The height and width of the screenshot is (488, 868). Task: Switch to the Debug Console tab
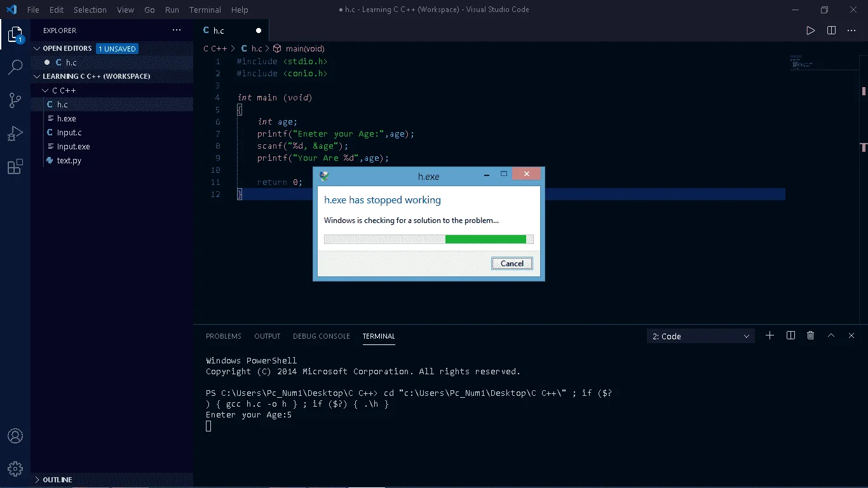click(x=322, y=336)
